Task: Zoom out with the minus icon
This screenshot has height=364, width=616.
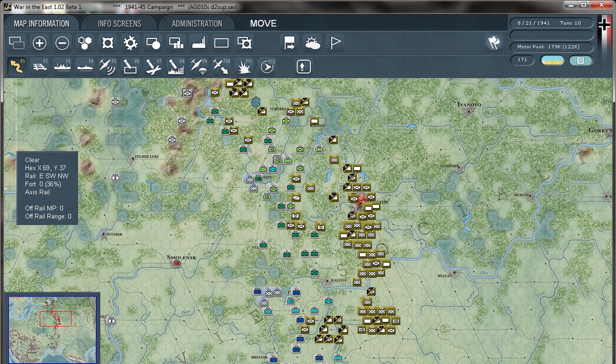Action: [x=62, y=43]
